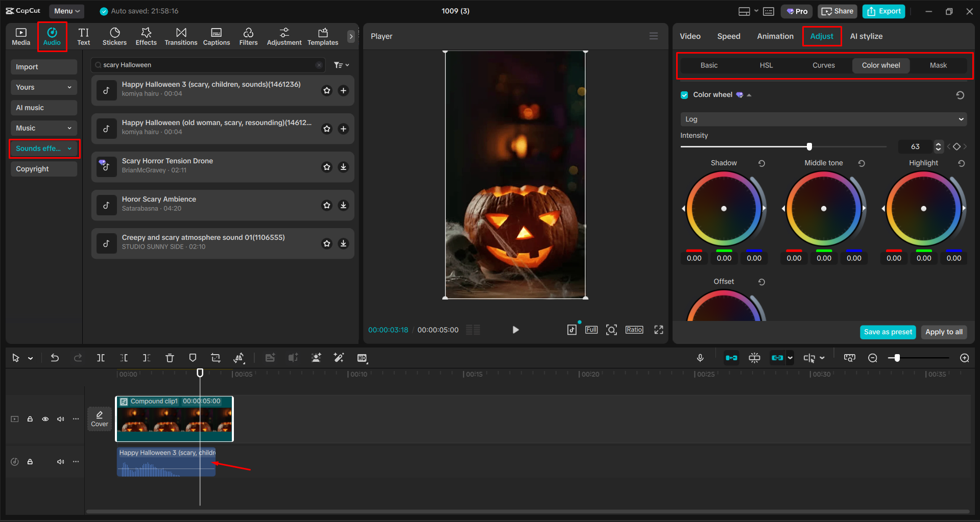This screenshot has height=522, width=980.
Task: Collapse the Sounds effects section
Action: (x=69, y=148)
